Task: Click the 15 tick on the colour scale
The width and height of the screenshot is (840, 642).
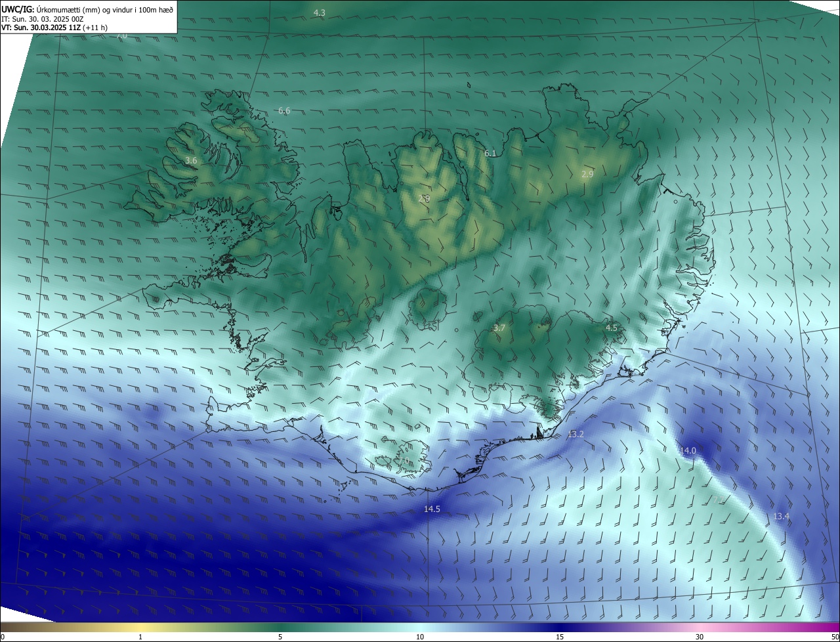Action: (x=560, y=637)
